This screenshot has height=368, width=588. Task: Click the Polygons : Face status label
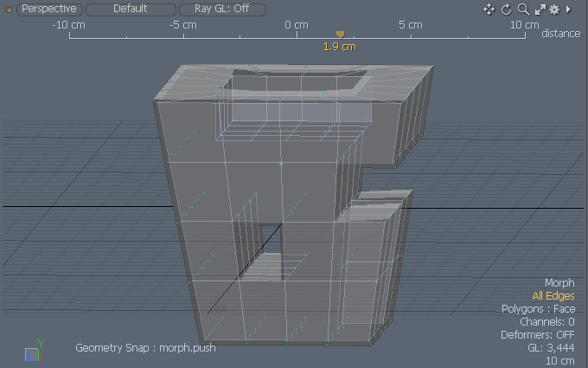tap(539, 308)
